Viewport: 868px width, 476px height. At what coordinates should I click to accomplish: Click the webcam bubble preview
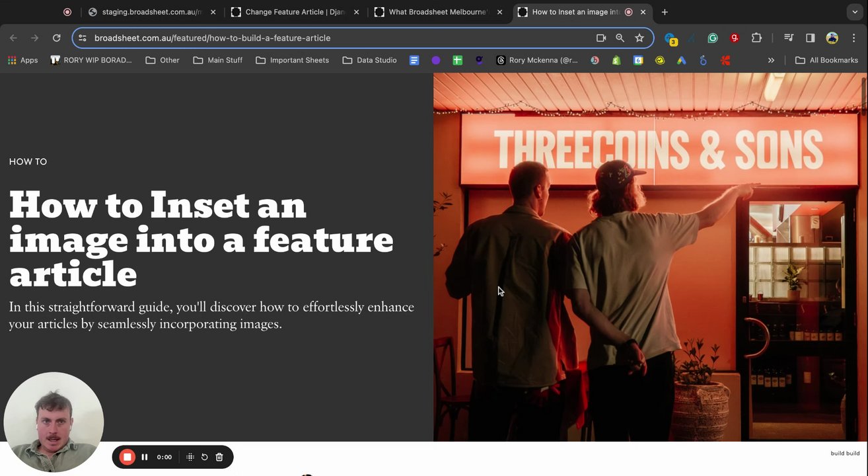(54, 422)
